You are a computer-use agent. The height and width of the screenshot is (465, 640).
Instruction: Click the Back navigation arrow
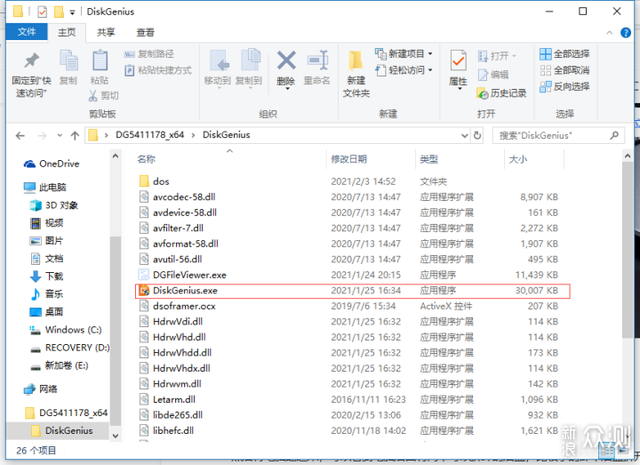[x=20, y=136]
